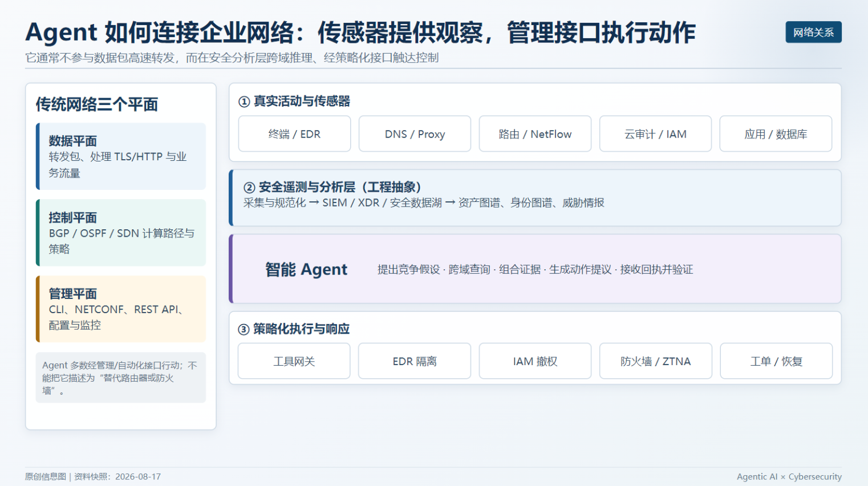Click the ③ 策略化执行与响应 heading
The width and height of the screenshot is (868, 486).
(x=294, y=329)
